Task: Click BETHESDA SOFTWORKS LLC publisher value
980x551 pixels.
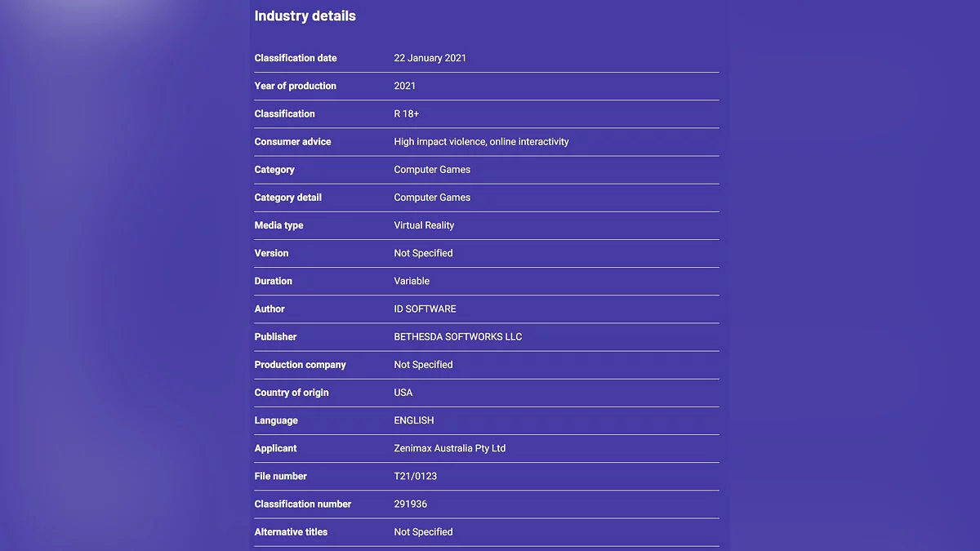Action: (x=457, y=337)
